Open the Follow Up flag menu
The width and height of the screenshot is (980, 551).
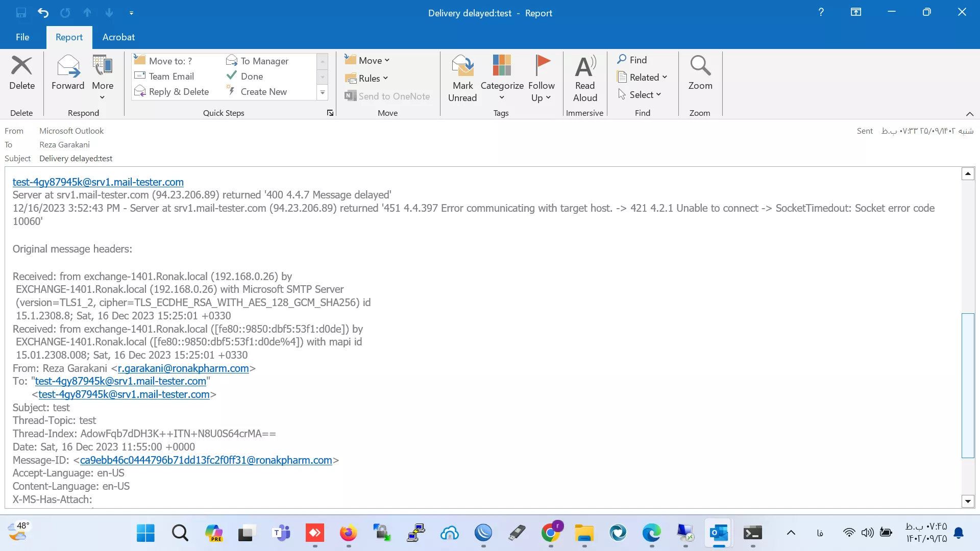(541, 78)
